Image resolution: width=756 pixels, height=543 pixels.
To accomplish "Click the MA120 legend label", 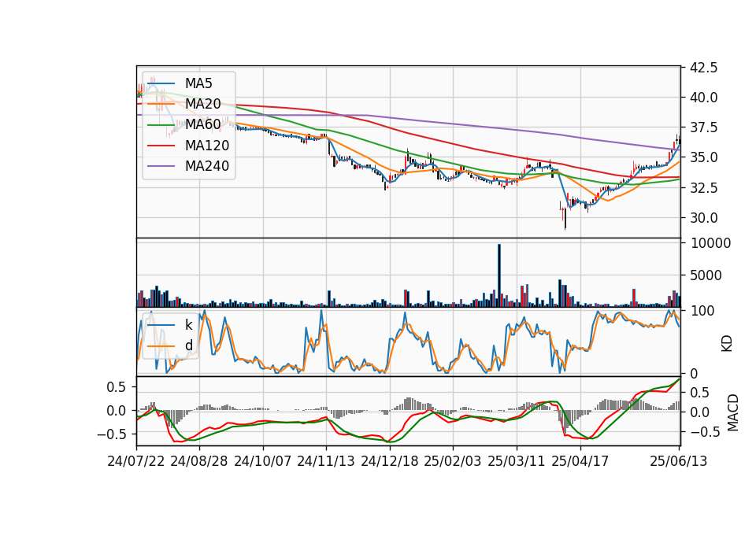I will pos(207,146).
